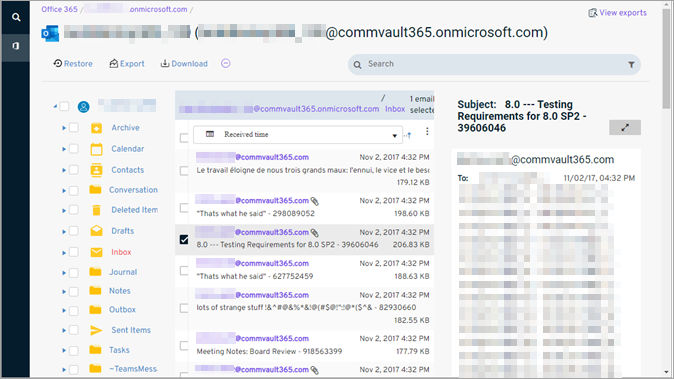Click the ~TeamsMess folder icon
The width and height of the screenshot is (674, 379).
tap(95, 368)
